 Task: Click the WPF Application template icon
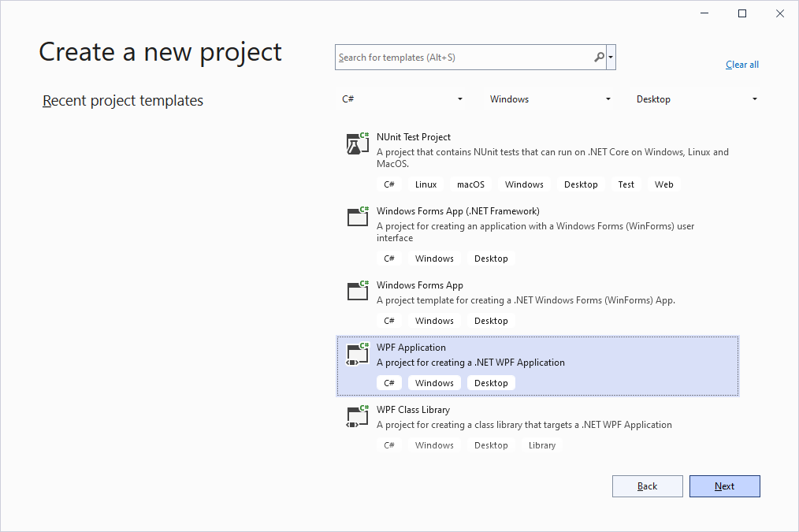358,354
